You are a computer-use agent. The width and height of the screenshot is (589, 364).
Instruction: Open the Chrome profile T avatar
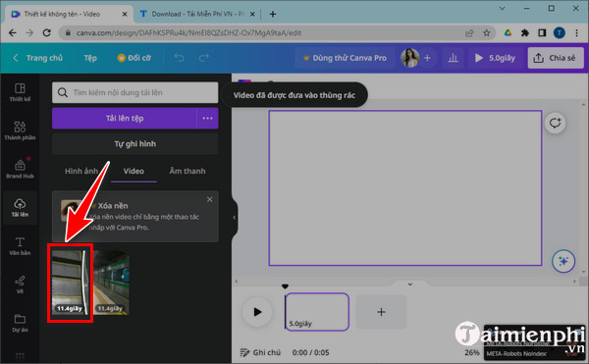pos(559,33)
